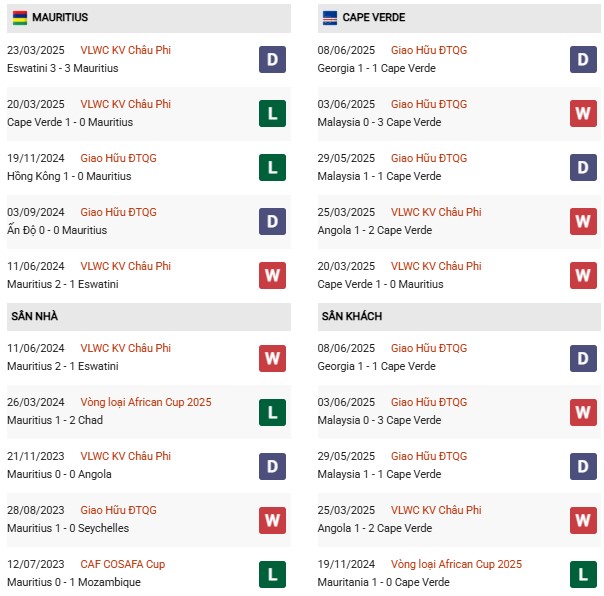The height and width of the screenshot is (596, 604).
Task: Click draw badge beside Eswatini 3 - 3 Mauritius
Action: [272, 59]
